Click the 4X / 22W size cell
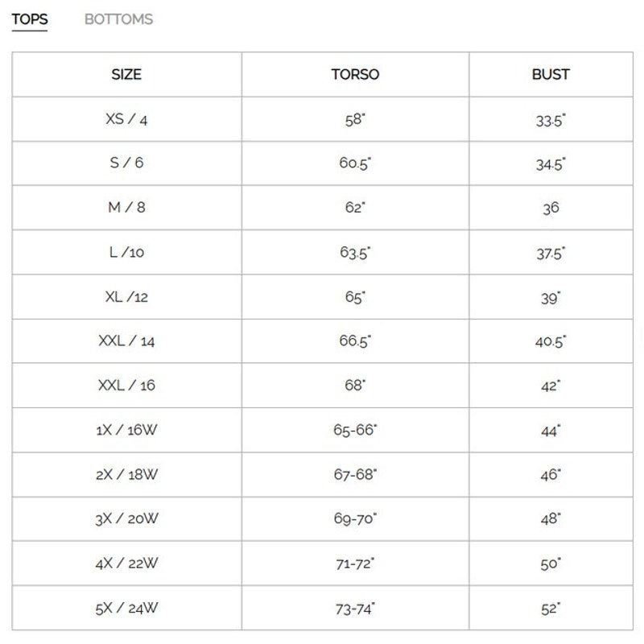Viewport: 644px width, 644px height. 126,563
